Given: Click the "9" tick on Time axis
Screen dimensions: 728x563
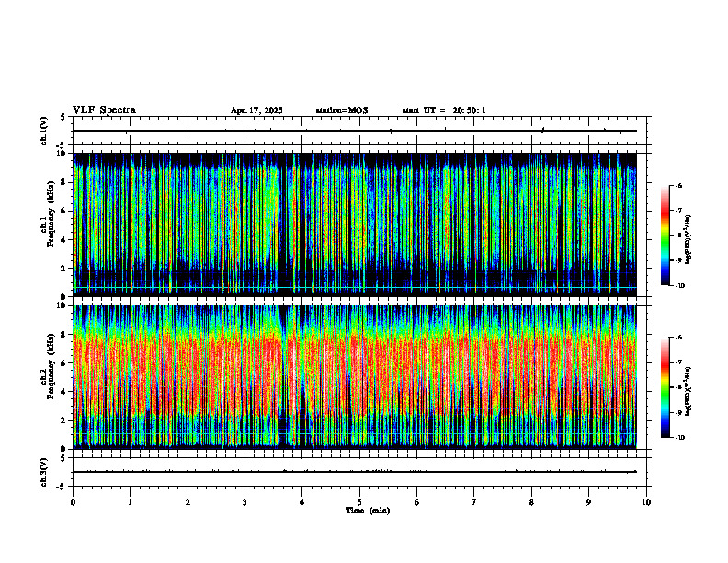Looking at the screenshot, I should click(x=588, y=502).
